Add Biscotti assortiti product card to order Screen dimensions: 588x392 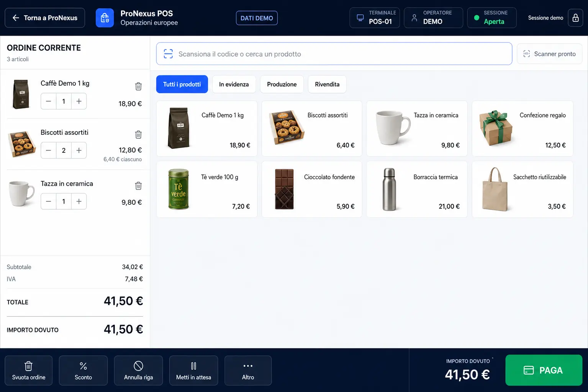312,129
